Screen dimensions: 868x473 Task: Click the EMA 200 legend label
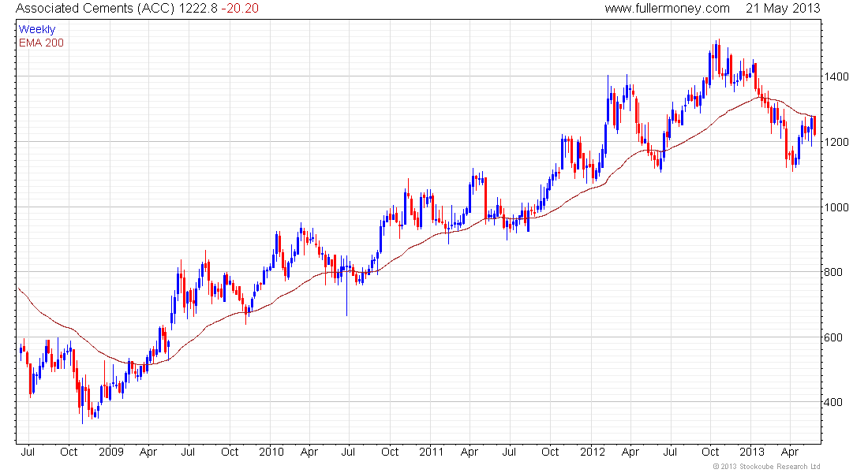pyautogui.click(x=41, y=43)
